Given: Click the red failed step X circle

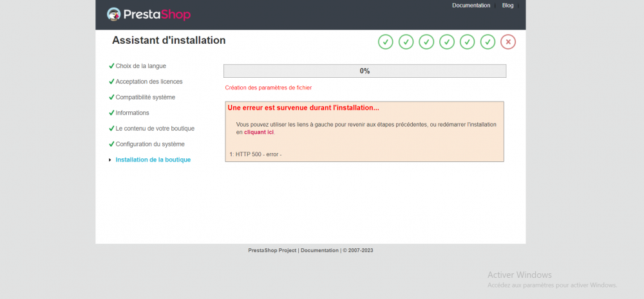Looking at the screenshot, I should coord(508,42).
